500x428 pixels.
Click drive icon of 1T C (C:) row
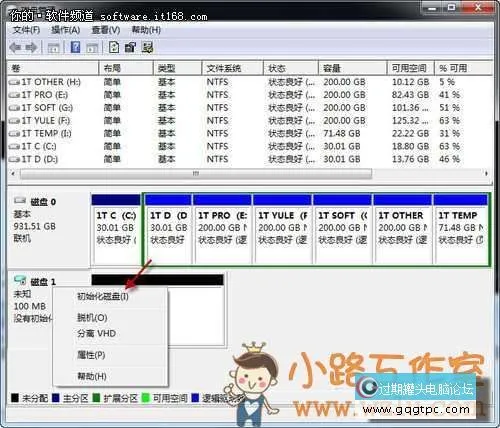click(x=14, y=146)
